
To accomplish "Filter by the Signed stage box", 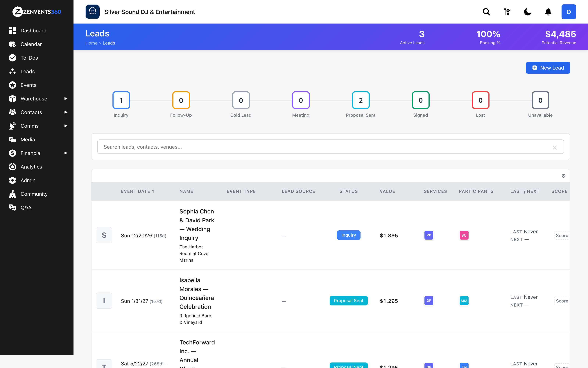I will pos(421,100).
